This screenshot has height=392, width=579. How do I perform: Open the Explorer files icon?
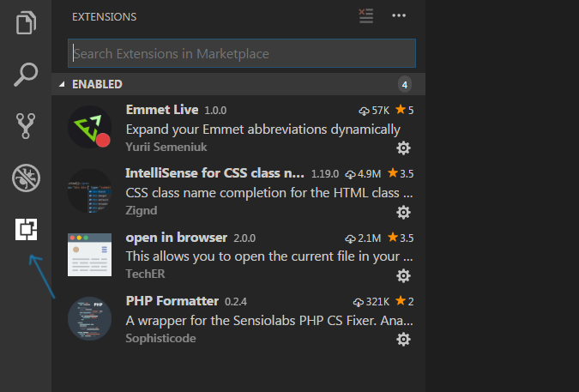[26, 22]
